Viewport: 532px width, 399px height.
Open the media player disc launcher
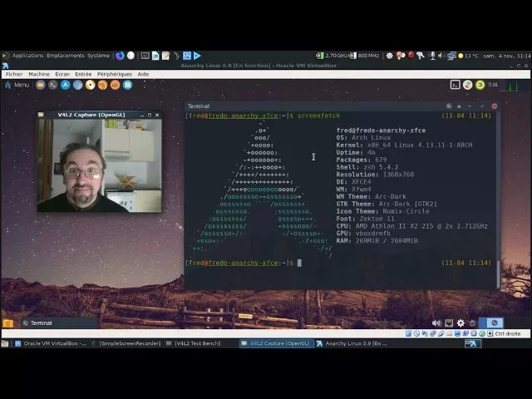(x=91, y=85)
